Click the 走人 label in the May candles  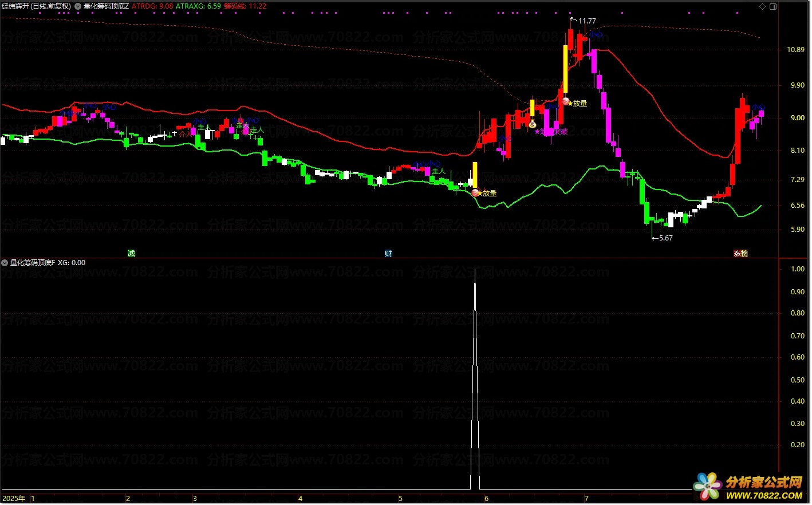[438, 171]
